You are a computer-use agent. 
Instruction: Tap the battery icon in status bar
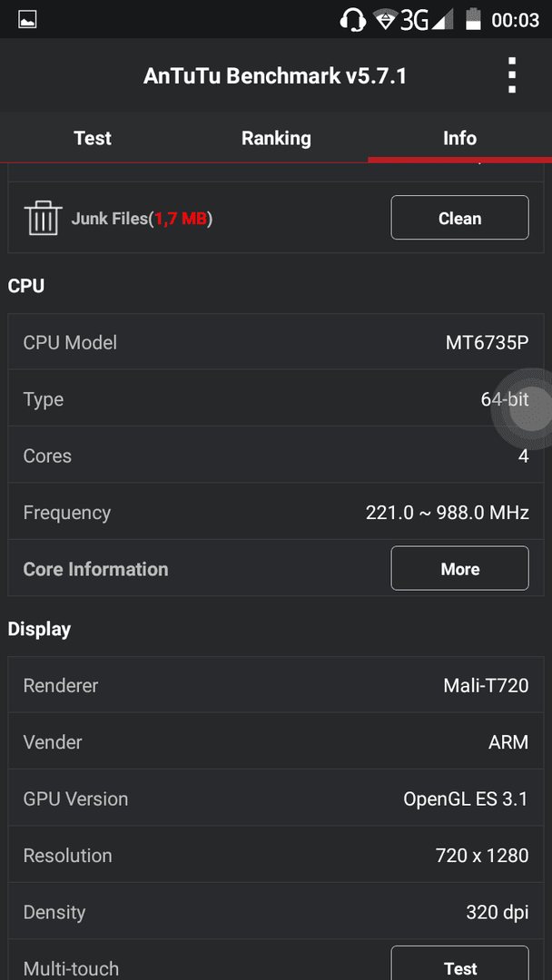point(473,19)
